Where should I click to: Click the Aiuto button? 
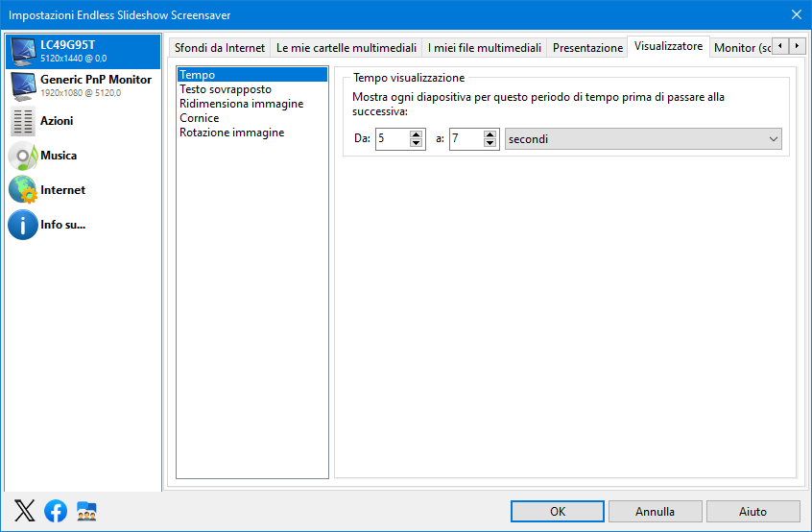click(x=752, y=511)
